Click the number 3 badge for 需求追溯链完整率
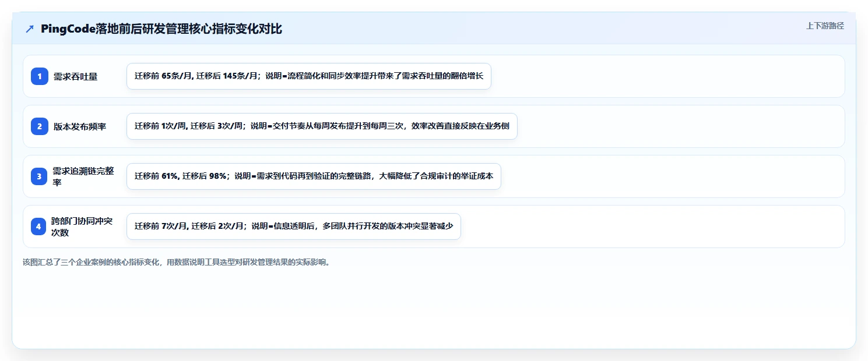868x361 pixels. [x=40, y=176]
